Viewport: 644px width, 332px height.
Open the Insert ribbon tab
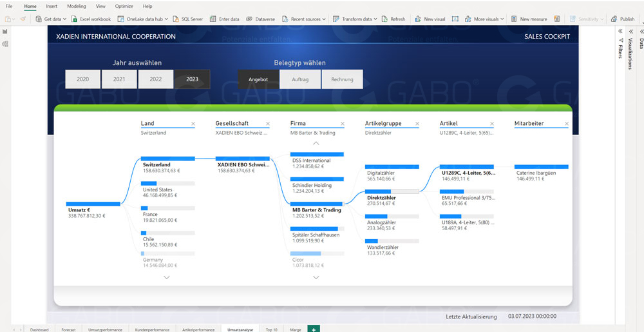point(52,6)
